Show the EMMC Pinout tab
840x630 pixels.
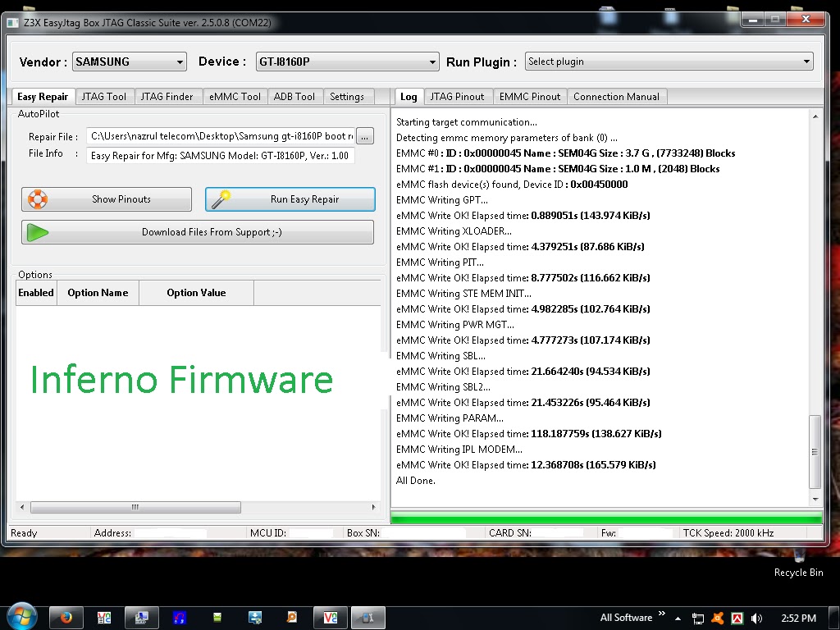coord(530,97)
